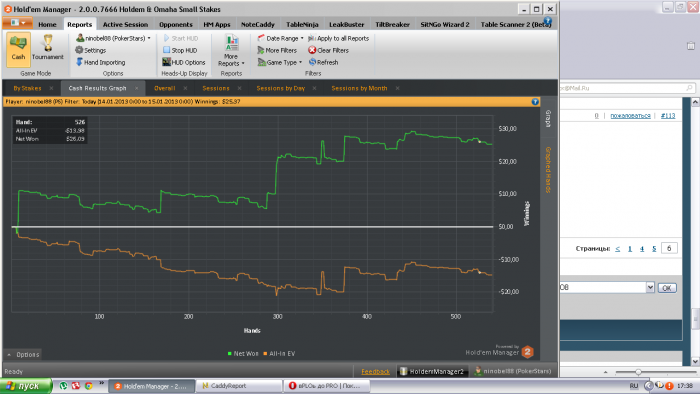Open SitNGo Wizard 2 tab
Screen dimensions: 700x394
point(445,25)
